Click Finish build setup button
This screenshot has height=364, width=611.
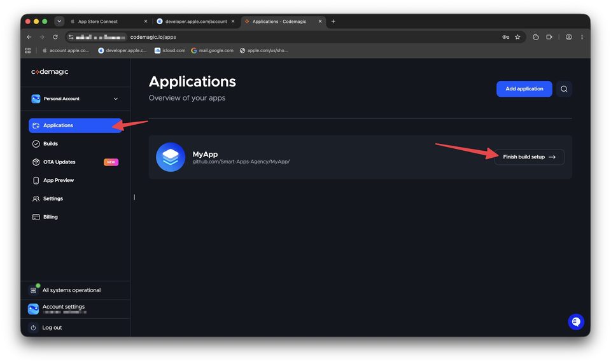coord(529,157)
